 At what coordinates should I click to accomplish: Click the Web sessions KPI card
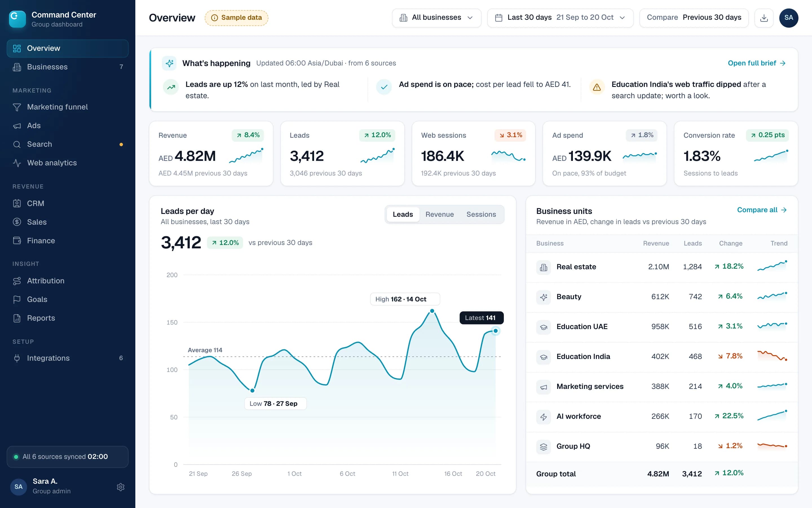[x=473, y=154]
